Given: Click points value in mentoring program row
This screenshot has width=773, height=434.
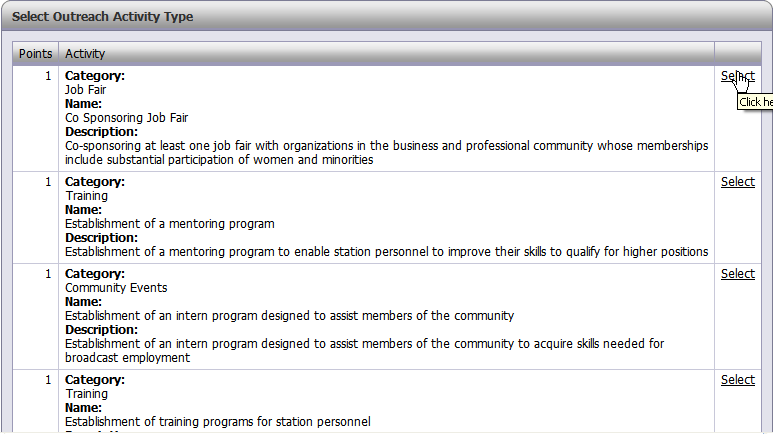Looking at the screenshot, I should coord(48,182).
